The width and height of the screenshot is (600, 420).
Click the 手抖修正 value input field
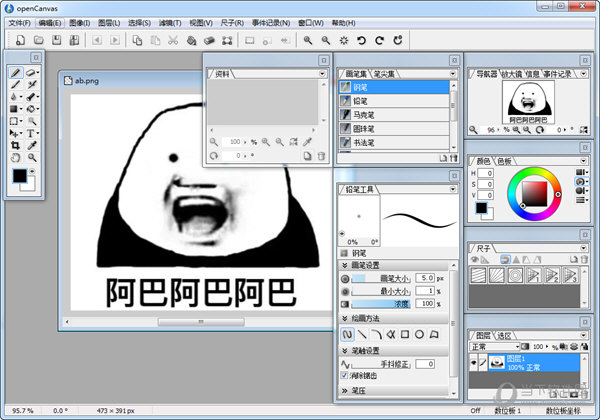(x=425, y=364)
